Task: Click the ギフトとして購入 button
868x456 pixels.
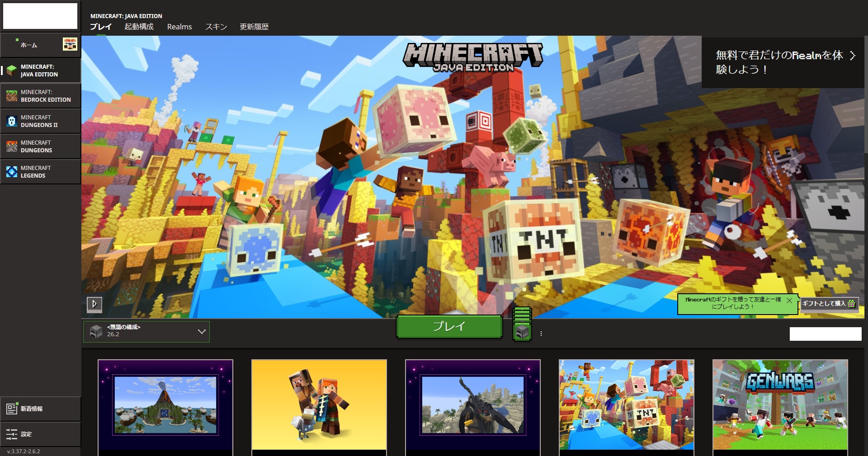Action: click(829, 304)
